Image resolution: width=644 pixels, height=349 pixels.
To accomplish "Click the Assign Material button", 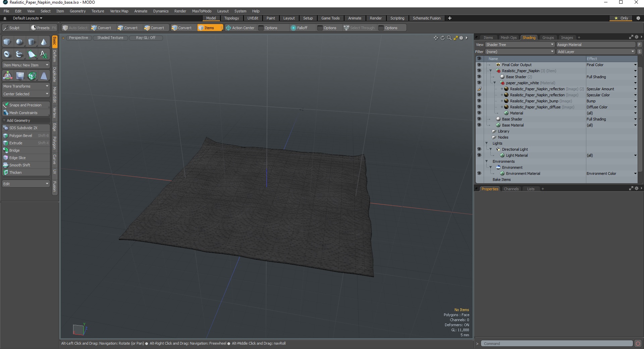I will (x=596, y=45).
